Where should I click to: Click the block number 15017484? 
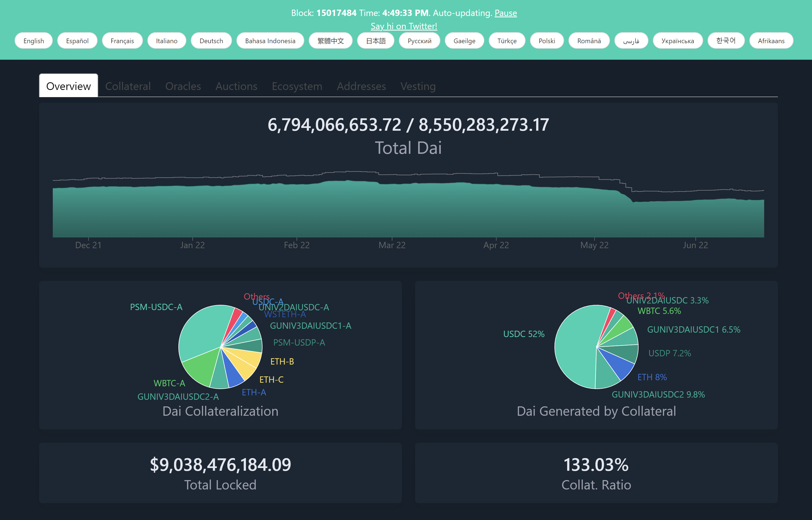click(x=336, y=13)
